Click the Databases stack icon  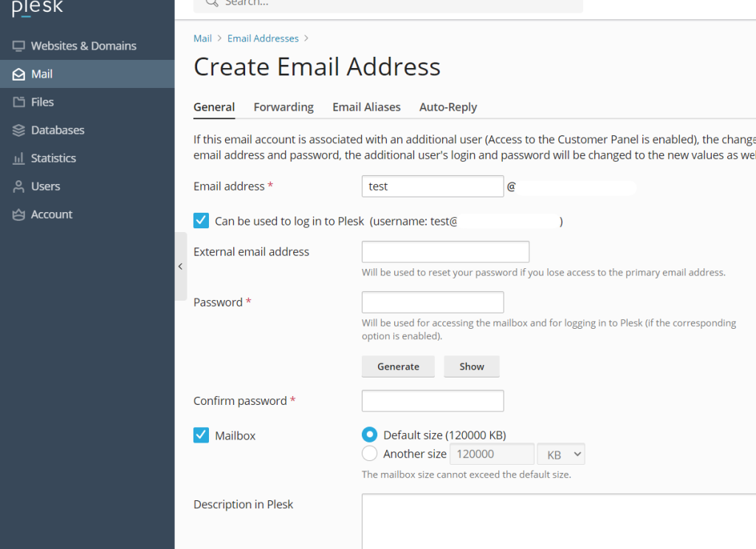point(18,130)
